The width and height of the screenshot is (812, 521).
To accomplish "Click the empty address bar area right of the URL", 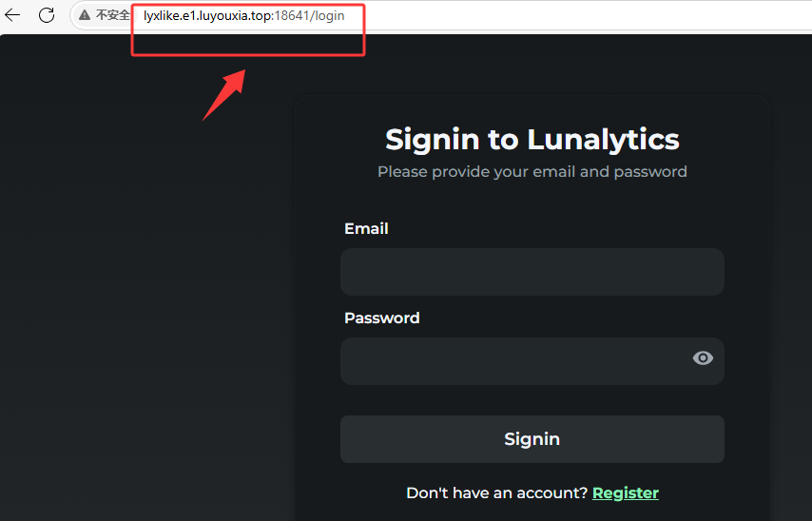I will click(570, 15).
